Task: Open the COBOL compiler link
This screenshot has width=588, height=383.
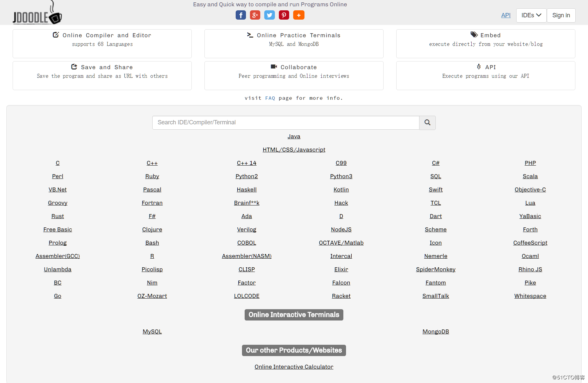Action: click(247, 243)
